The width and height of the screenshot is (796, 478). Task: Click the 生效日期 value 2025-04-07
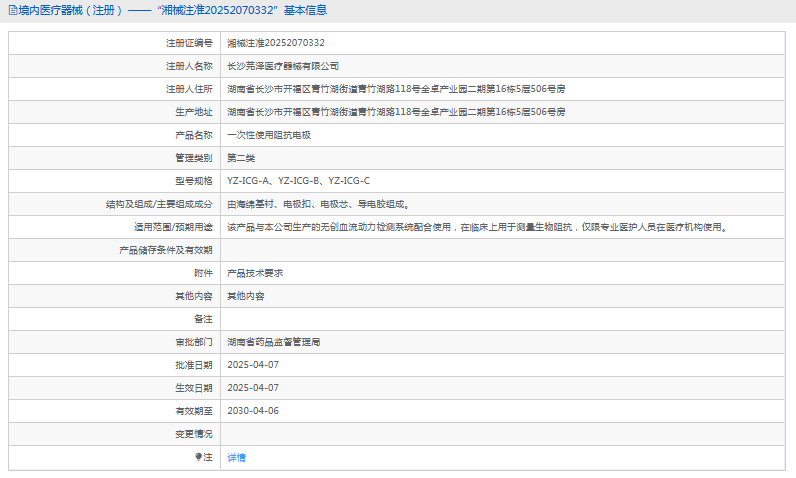pos(253,388)
